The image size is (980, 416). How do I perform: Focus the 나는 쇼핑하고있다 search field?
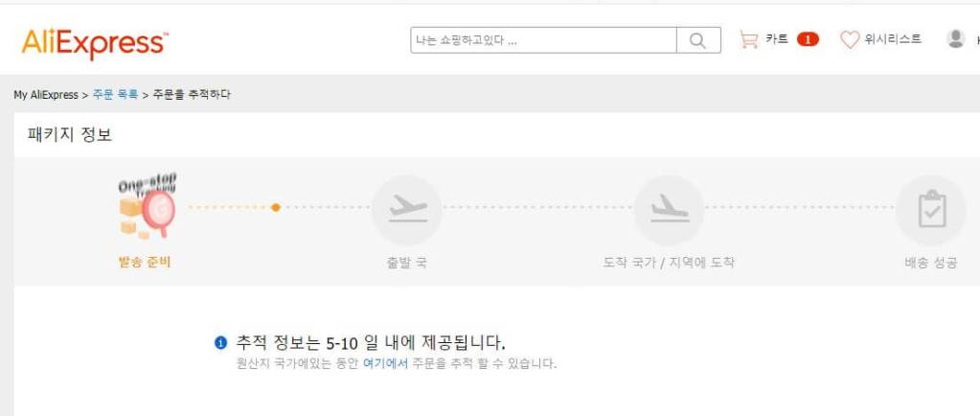click(544, 40)
